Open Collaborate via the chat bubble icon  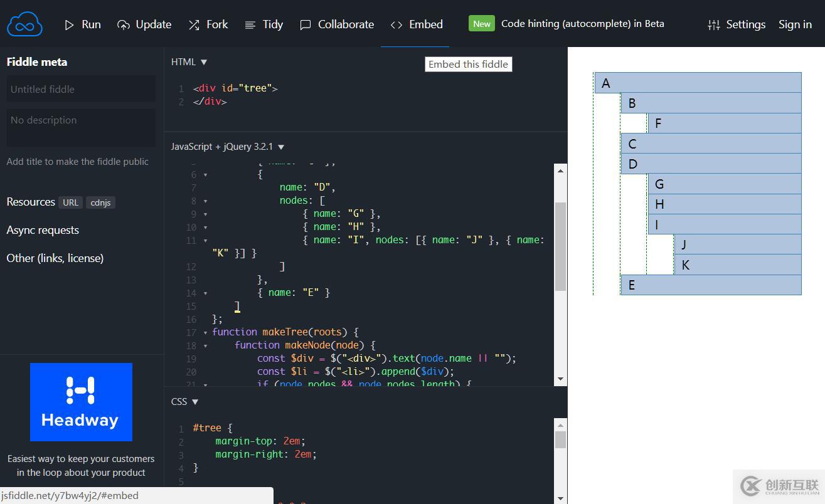pos(306,25)
